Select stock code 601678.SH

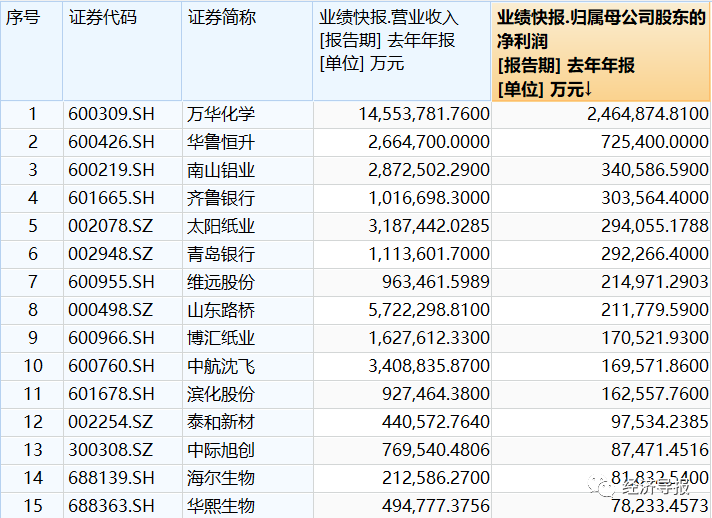coord(111,394)
